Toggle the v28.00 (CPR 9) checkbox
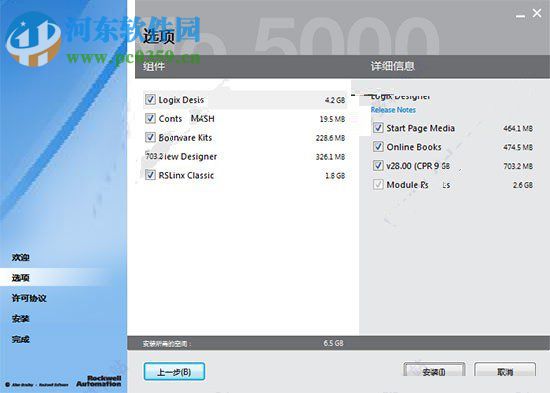The height and width of the screenshot is (393, 550). 378,166
